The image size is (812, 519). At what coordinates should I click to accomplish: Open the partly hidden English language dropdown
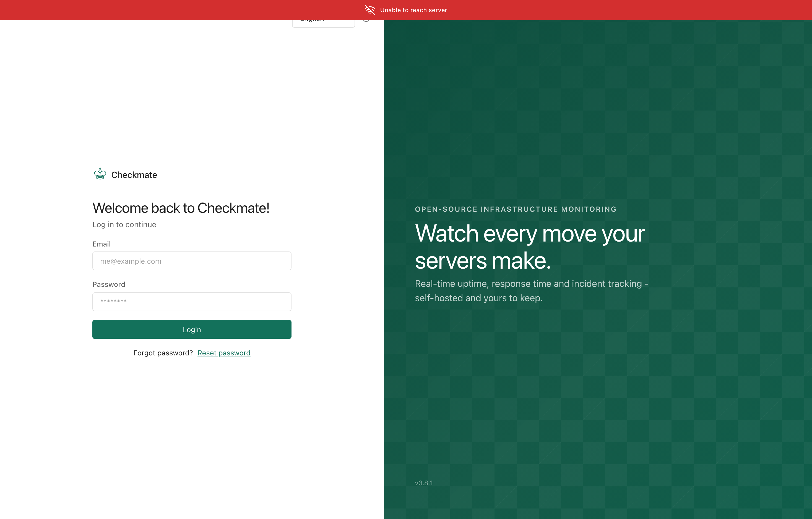point(323,23)
